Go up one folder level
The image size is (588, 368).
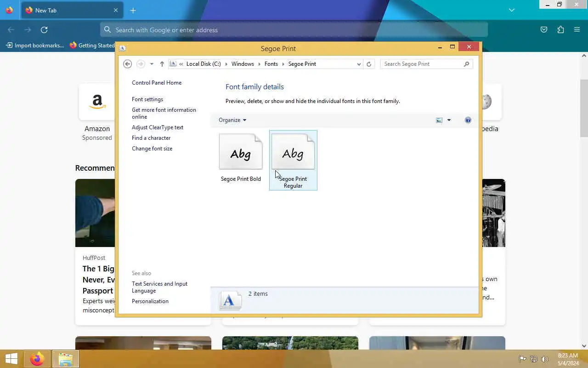162,64
